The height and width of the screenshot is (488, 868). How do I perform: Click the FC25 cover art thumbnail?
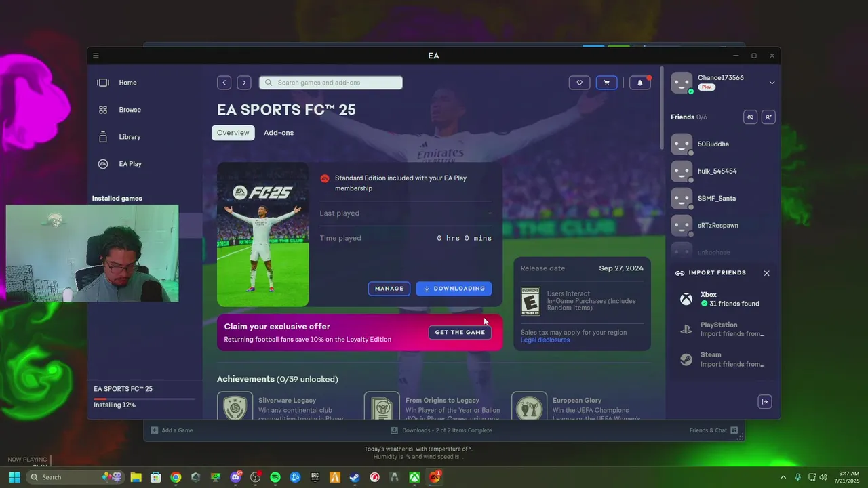(x=262, y=235)
